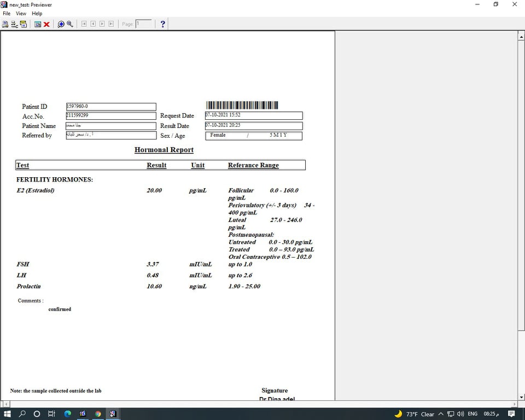
Task: Click the Request Date value 07-10-2021 15:52
Action: click(254, 115)
